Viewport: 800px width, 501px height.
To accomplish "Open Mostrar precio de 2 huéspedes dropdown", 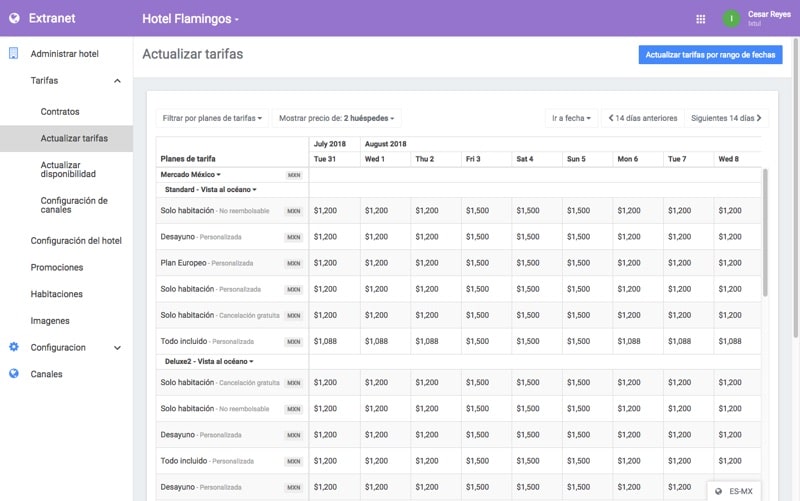I will (x=337, y=118).
